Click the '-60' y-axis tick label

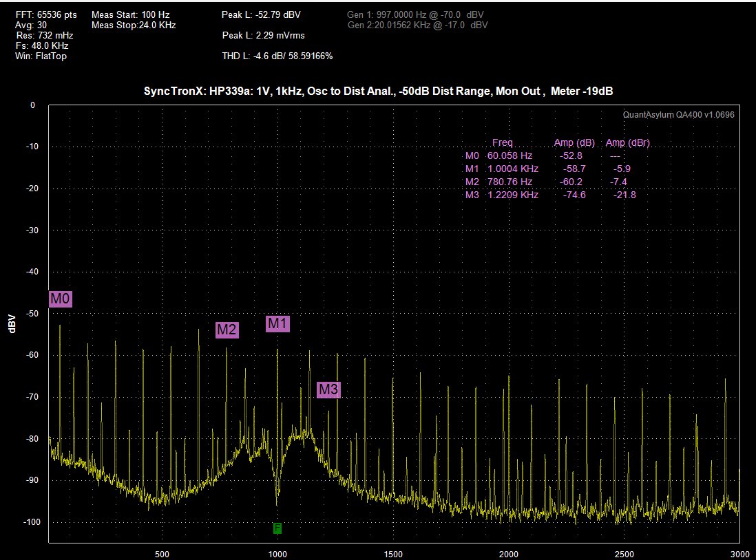(32, 355)
